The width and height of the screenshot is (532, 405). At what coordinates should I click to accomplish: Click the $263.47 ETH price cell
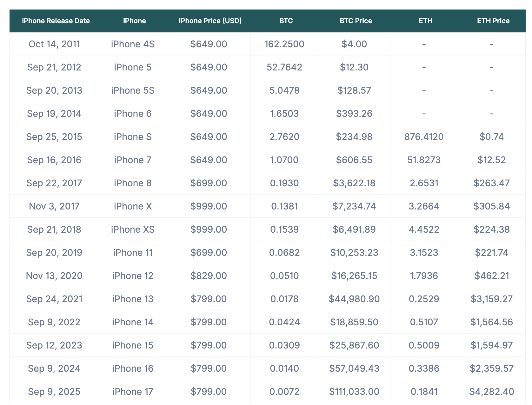point(492,183)
